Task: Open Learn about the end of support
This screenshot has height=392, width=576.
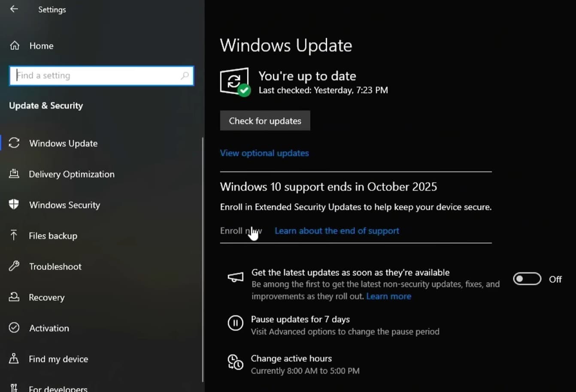Action: 337,231
